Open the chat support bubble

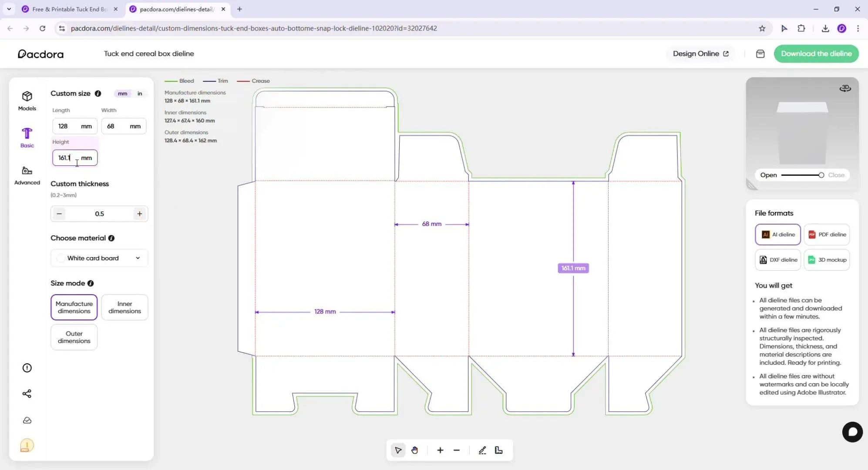(x=852, y=432)
